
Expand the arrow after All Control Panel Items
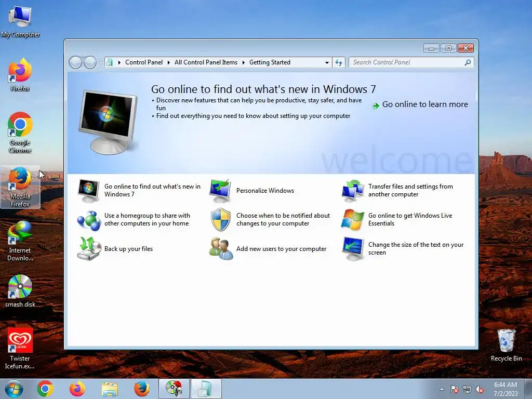tap(243, 62)
